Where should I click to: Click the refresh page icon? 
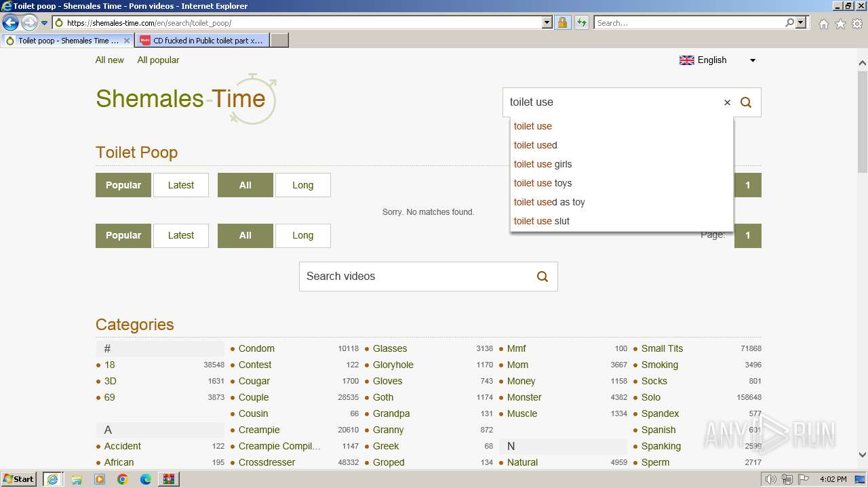pos(581,23)
